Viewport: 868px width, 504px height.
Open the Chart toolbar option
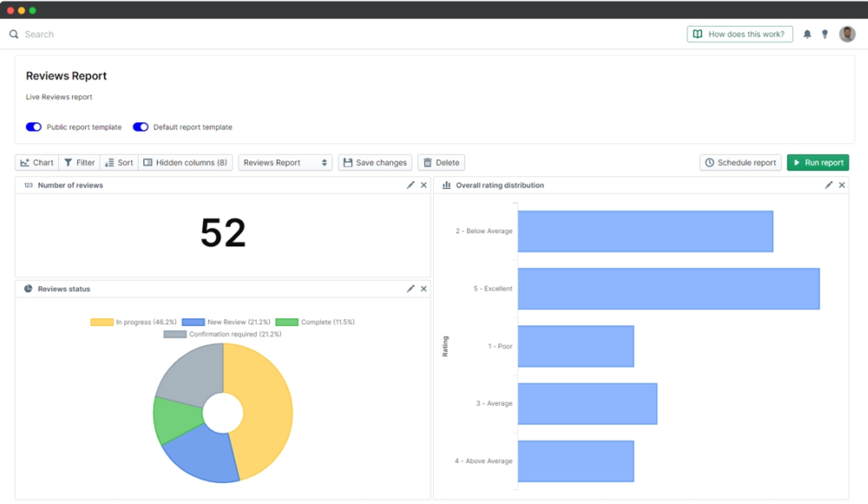click(x=37, y=163)
